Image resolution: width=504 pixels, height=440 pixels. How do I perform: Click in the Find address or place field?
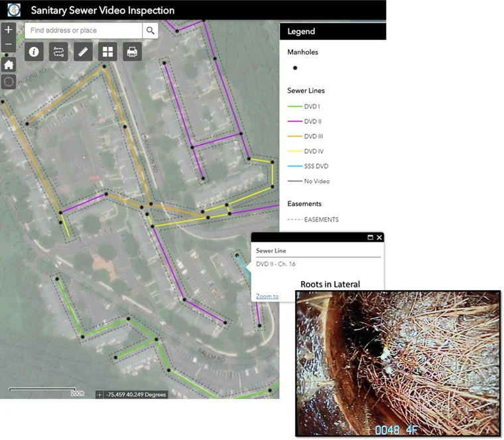pyautogui.click(x=84, y=30)
